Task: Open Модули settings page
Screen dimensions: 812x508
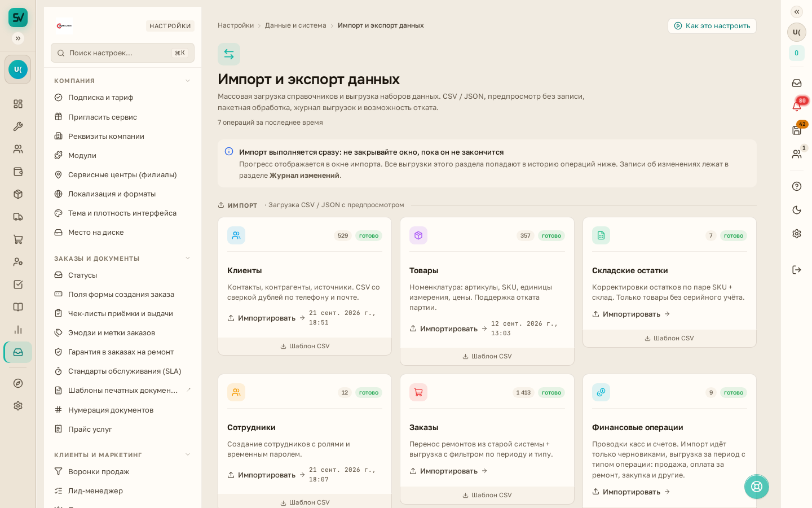Action: pos(122,155)
